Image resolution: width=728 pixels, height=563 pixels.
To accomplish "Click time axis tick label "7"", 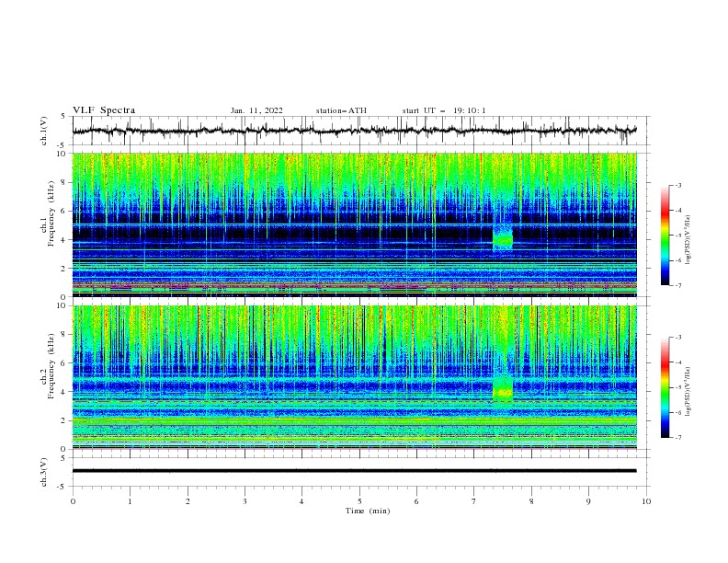I will [474, 501].
